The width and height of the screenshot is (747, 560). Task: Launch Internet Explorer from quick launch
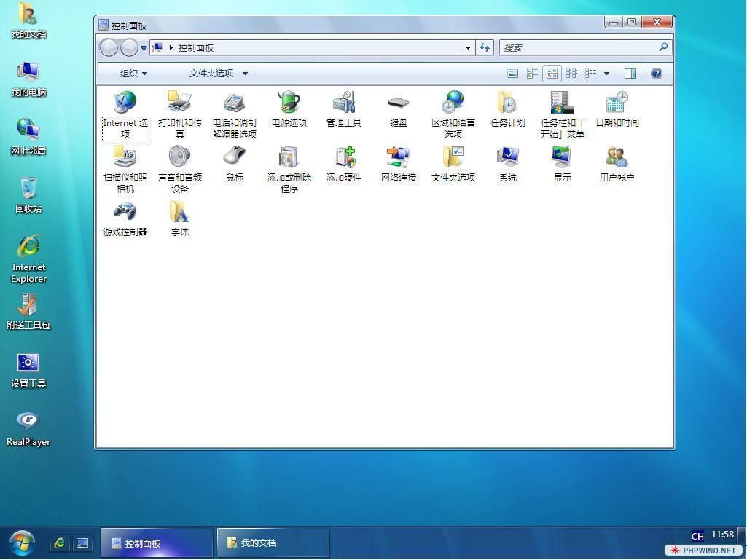(60, 543)
